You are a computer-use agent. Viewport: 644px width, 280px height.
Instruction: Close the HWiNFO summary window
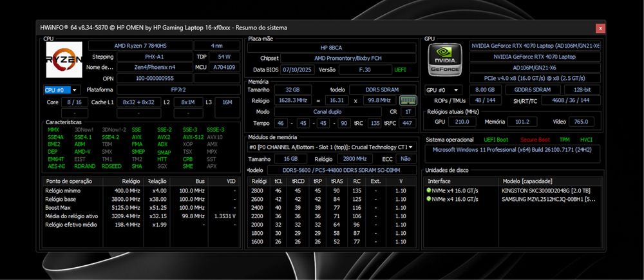600,28
